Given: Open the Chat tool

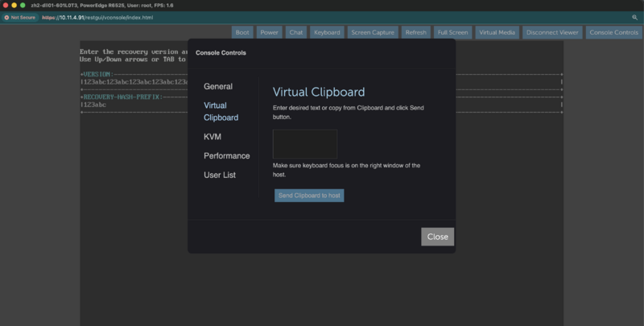Looking at the screenshot, I should click(296, 33).
